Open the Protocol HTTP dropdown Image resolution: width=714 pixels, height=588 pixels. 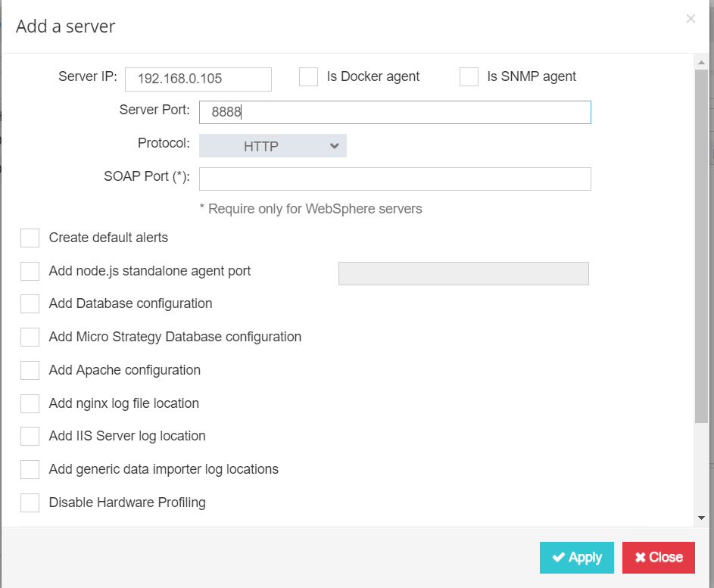(x=273, y=146)
